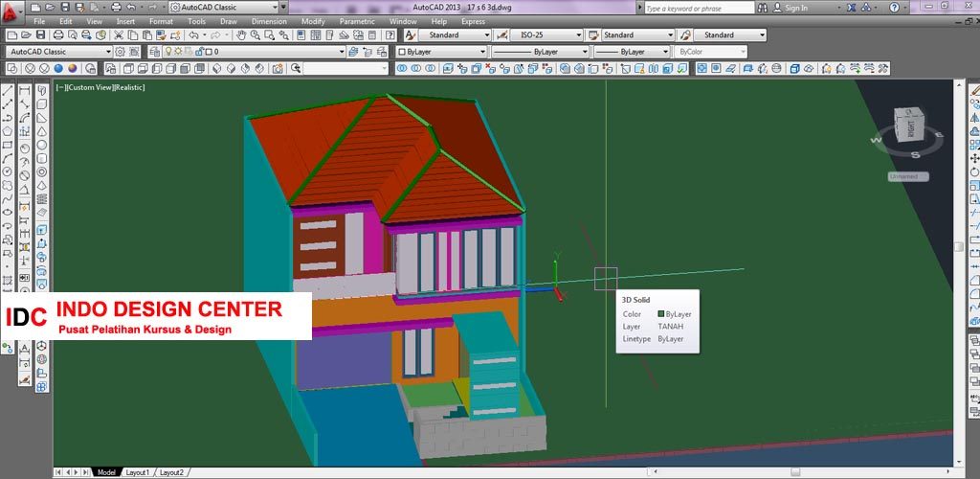Choose the Aligned dimension tool
Viewport: 980px width, 479px height.
coord(25,103)
